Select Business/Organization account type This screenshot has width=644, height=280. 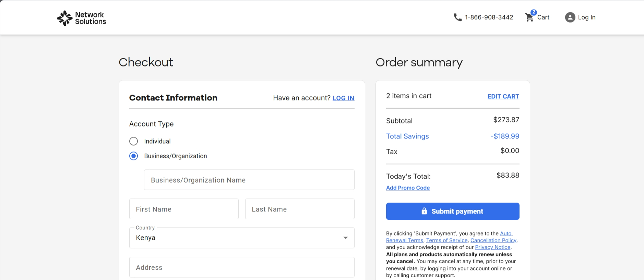(133, 156)
